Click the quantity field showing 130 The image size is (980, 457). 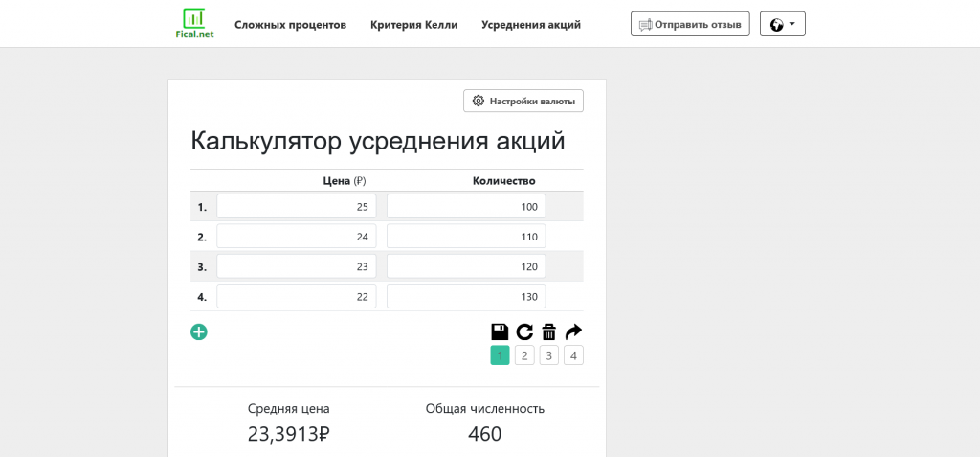pos(466,296)
